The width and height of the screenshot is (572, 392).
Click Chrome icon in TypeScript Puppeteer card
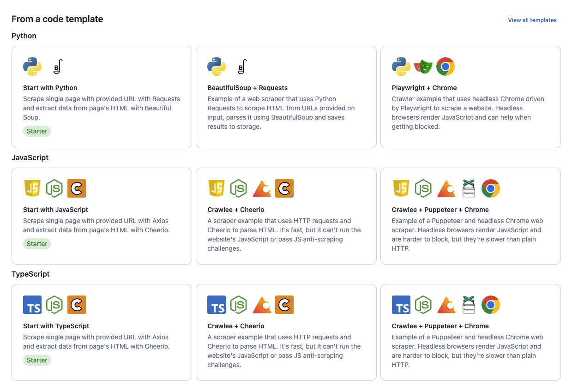coord(490,305)
